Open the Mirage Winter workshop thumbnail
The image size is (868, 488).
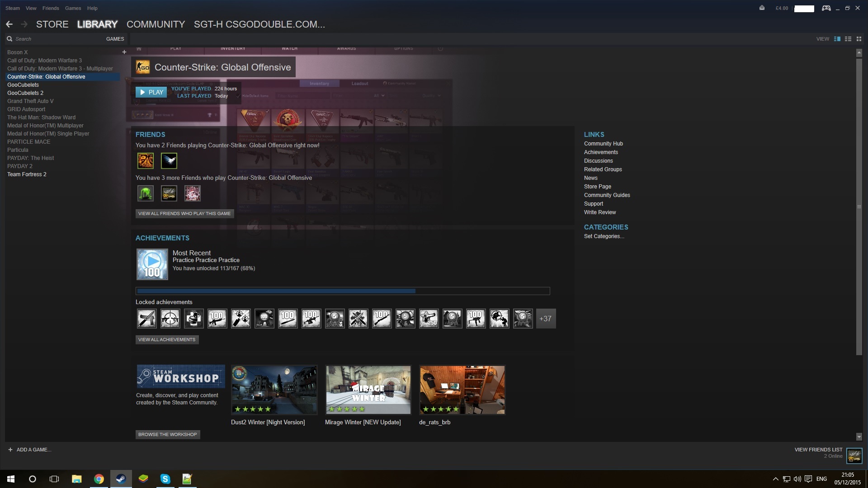[x=368, y=390]
